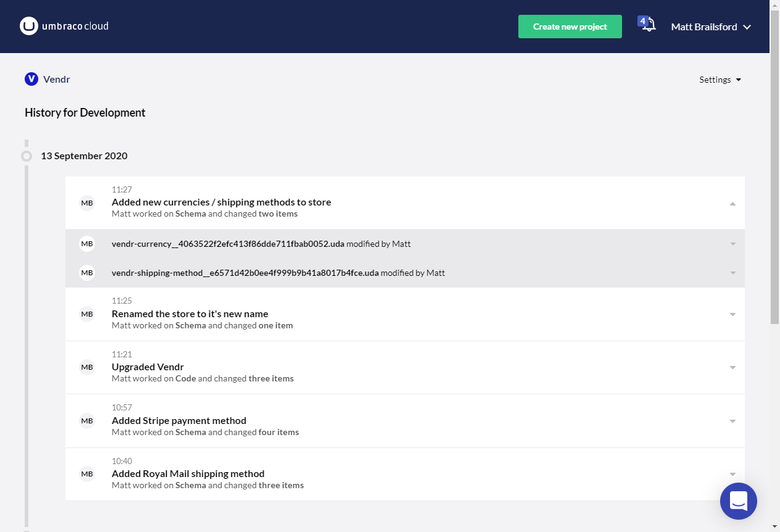The width and height of the screenshot is (780, 532).
Task: Expand the vendr-currency file changes
Action: [x=732, y=244]
